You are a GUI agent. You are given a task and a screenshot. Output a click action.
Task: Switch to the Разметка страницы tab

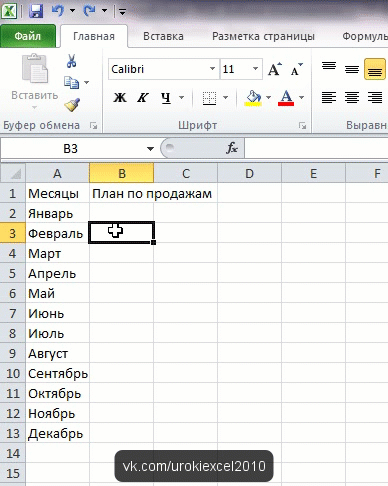pos(263,36)
